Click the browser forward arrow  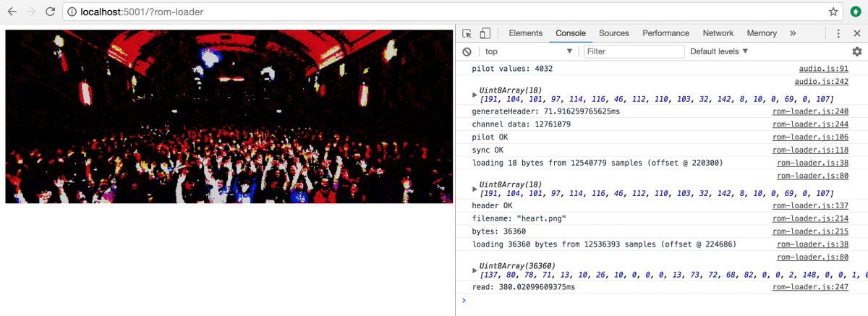(x=30, y=12)
